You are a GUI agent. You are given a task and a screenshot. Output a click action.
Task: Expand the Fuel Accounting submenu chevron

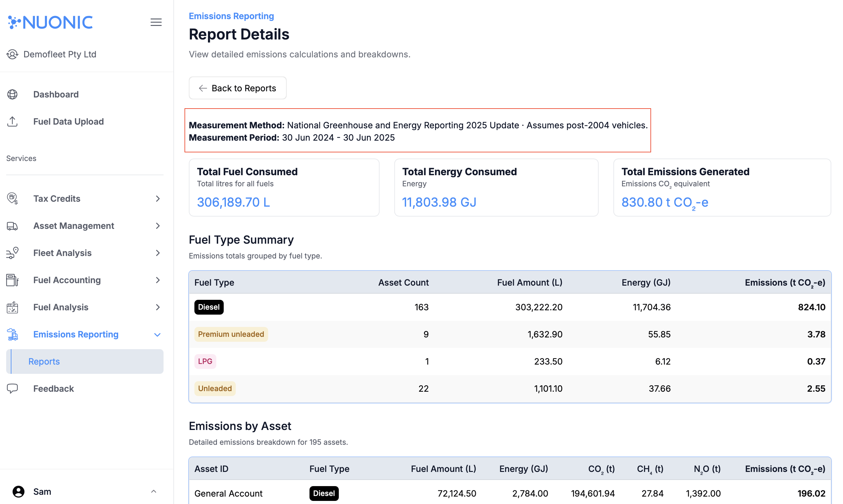click(x=157, y=280)
